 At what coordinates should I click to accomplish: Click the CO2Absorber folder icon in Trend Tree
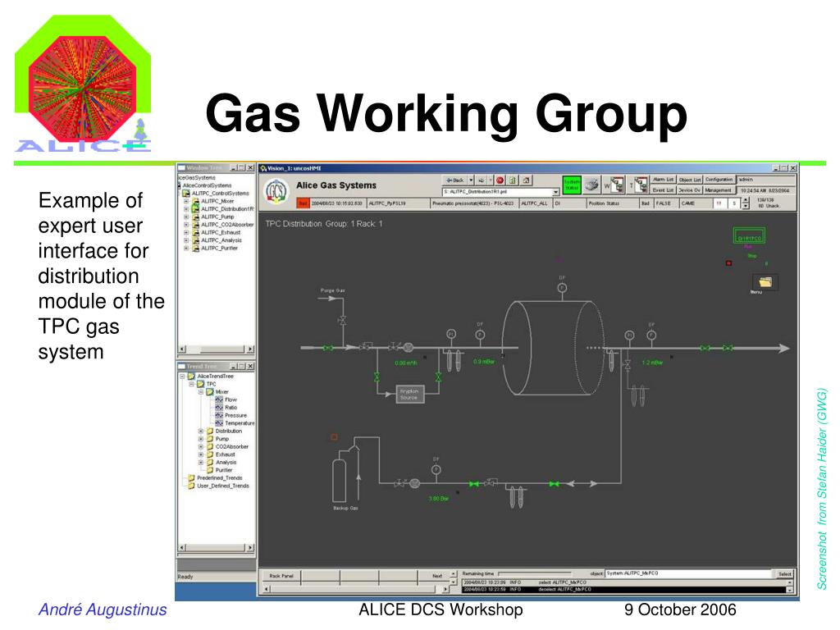coord(210,447)
